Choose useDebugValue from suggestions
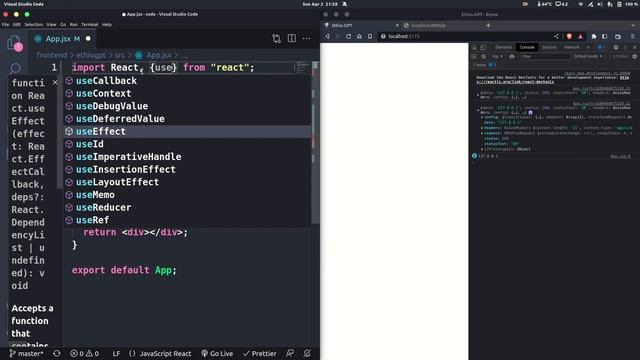This screenshot has height=360, width=640. point(187,106)
